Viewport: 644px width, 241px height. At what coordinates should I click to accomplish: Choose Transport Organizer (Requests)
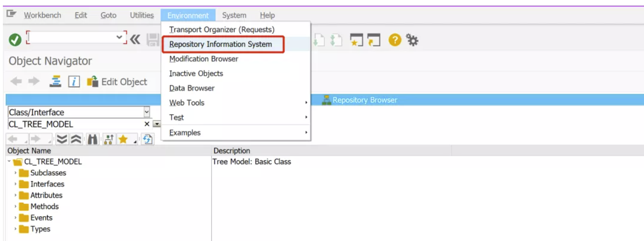point(236,30)
